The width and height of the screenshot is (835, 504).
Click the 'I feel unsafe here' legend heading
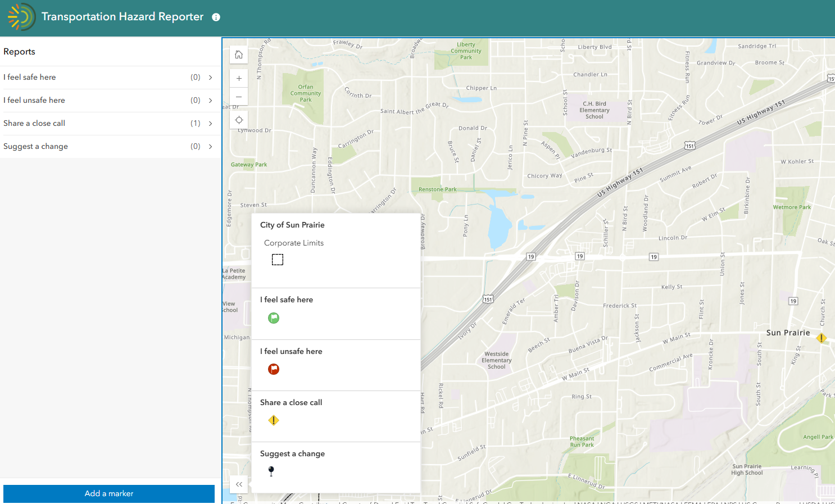(291, 352)
